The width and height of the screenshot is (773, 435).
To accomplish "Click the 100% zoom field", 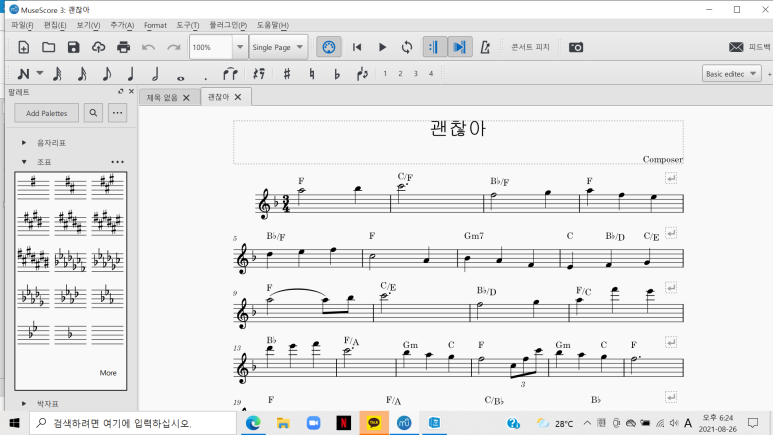I will click(x=211, y=47).
